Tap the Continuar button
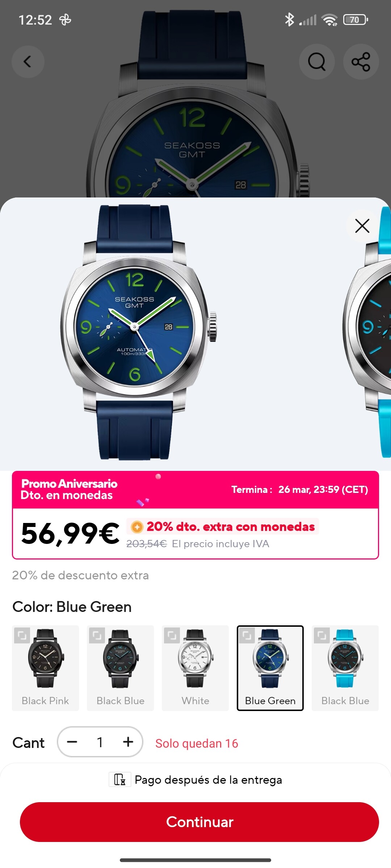Screen dimensions: 391x868 [199, 822]
